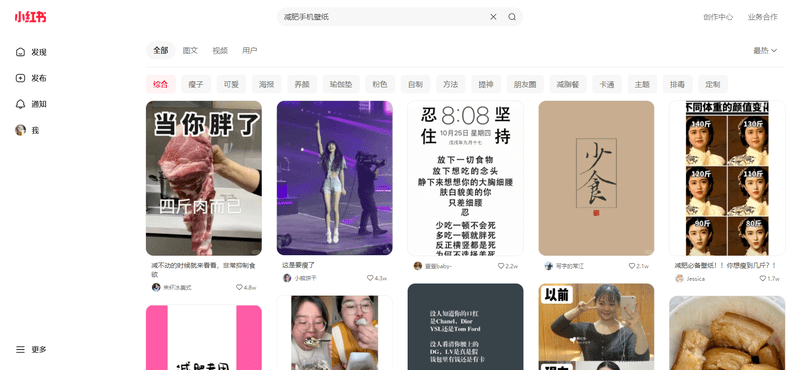Select the 粉色 filter chip
Image resolution: width=800 pixels, height=370 pixels.
(x=380, y=84)
